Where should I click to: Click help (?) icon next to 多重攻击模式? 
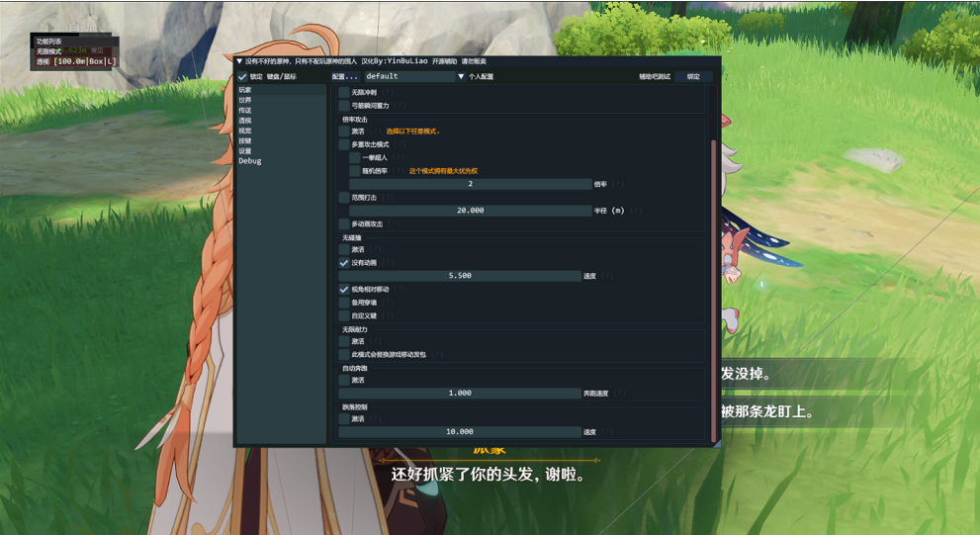(400, 144)
